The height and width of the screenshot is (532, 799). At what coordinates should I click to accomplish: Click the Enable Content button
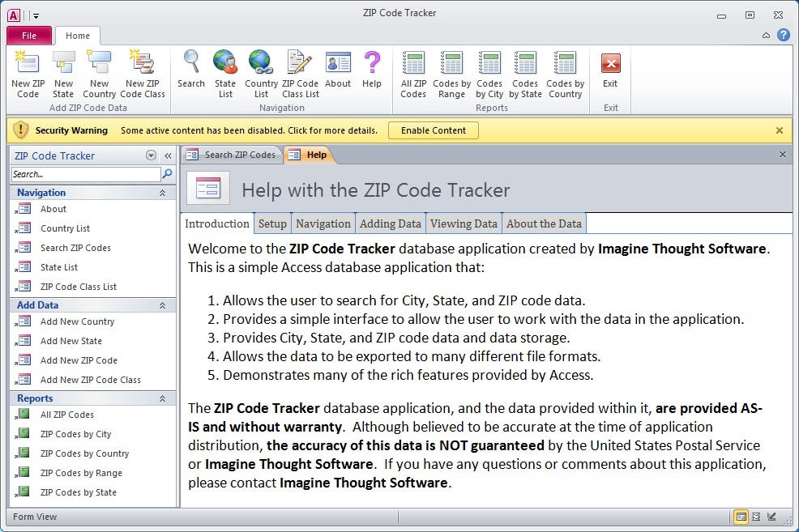pos(434,130)
